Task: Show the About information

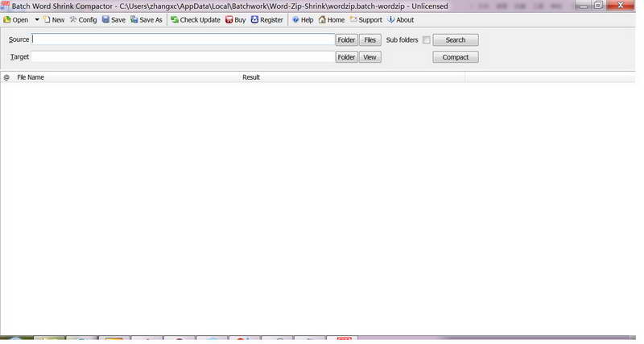Action: pos(401,19)
